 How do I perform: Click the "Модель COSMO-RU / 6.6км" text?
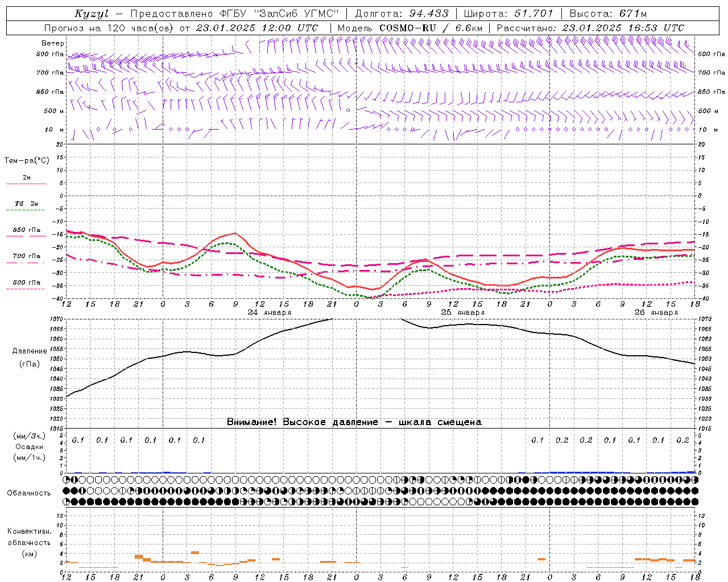pos(409,28)
